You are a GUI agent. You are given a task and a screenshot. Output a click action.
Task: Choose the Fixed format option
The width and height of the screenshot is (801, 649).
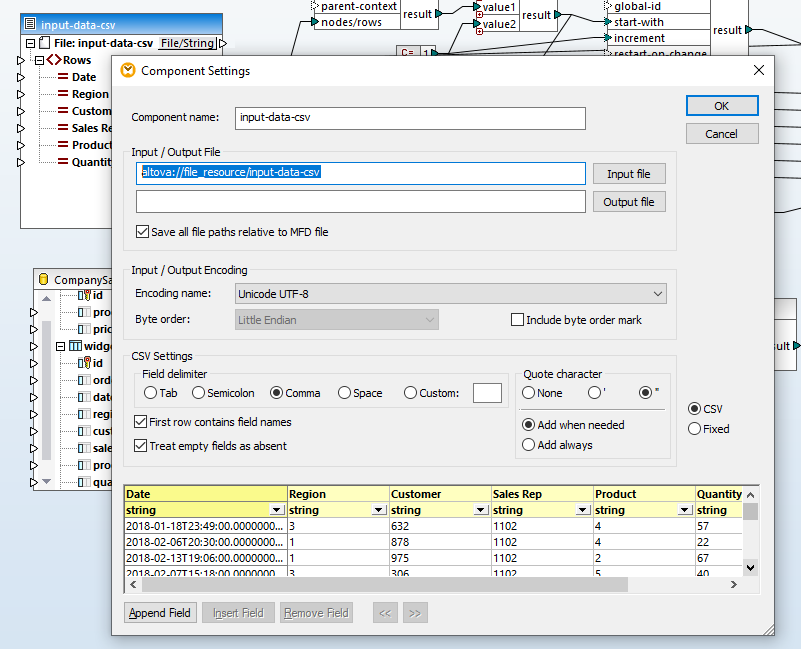pos(695,429)
